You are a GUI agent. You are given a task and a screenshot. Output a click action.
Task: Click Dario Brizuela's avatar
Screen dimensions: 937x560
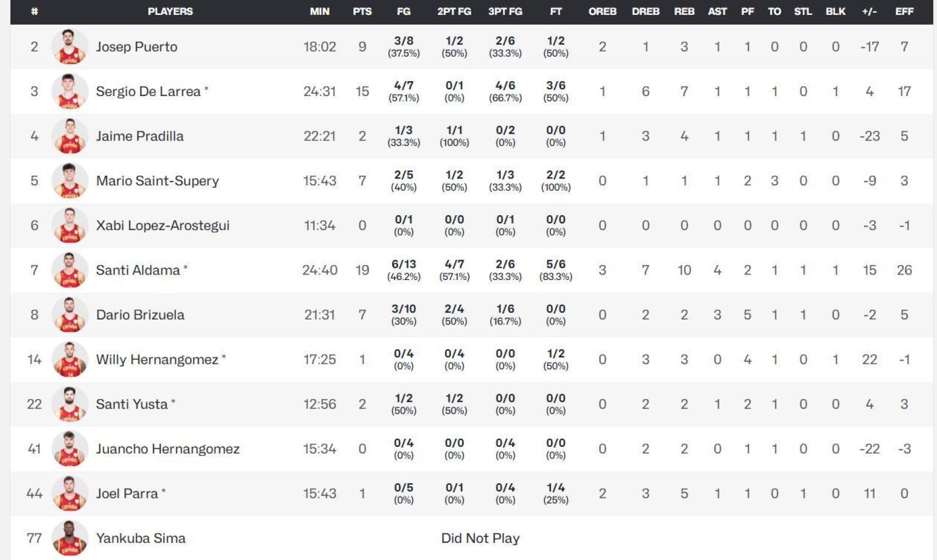[x=69, y=315]
